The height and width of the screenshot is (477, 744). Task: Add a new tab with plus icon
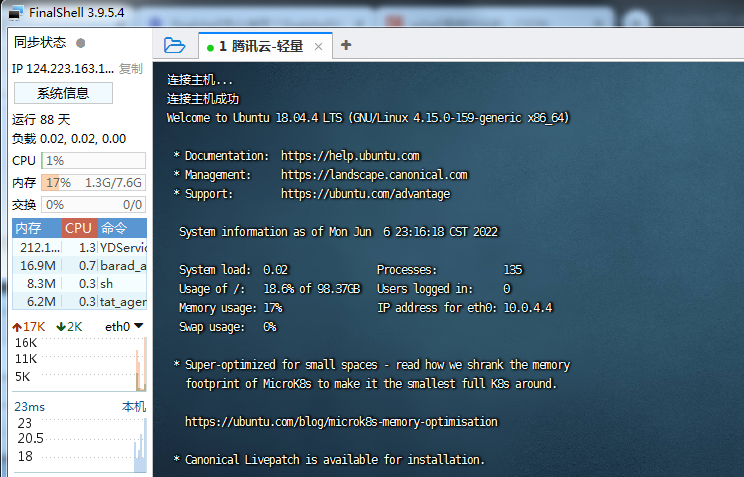tap(346, 45)
